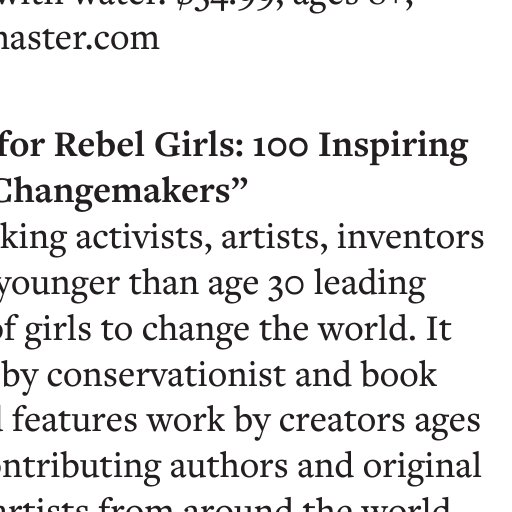Click the word "ages" after "creators"
512x512 pixels.
447,424
